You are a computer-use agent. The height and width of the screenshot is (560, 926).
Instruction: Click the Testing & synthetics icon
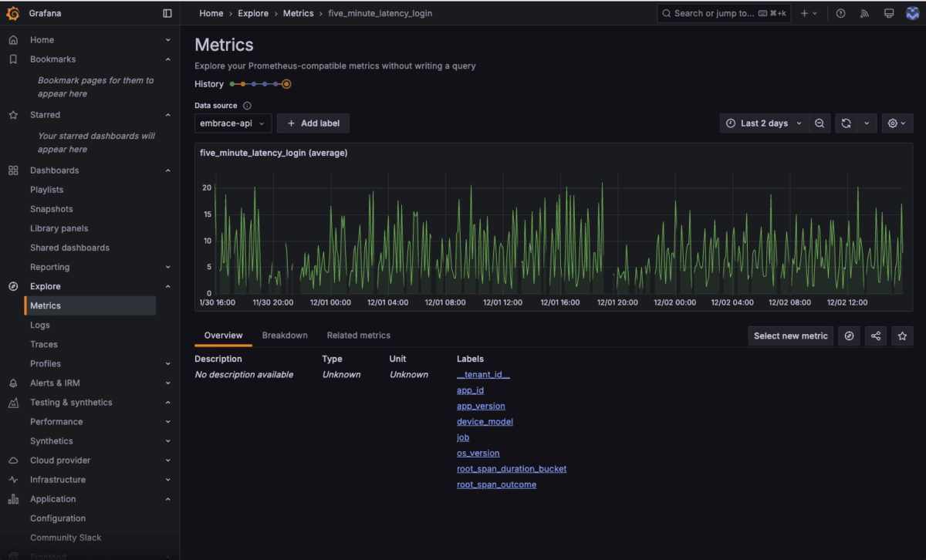click(x=13, y=403)
